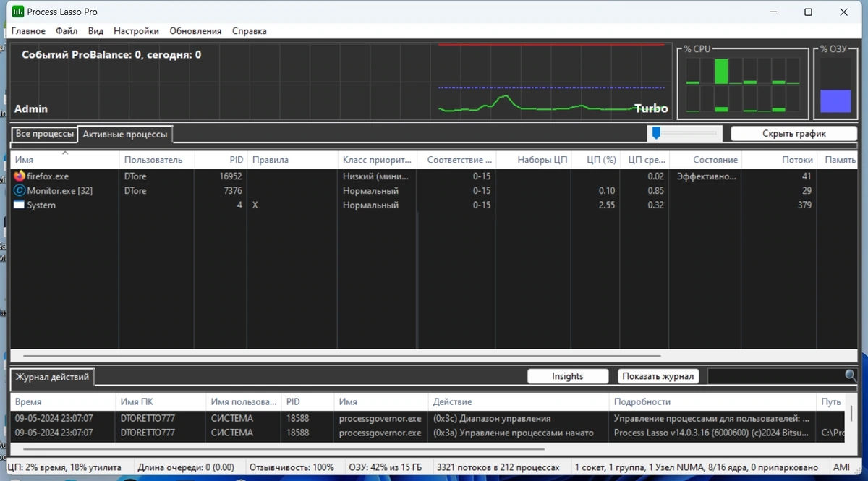Screen dimensions: 868x481
Task: Sort the log by Путь column
Action: (830, 401)
